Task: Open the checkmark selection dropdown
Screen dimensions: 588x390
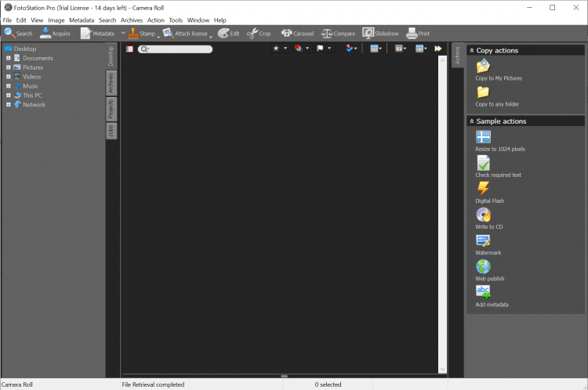Action: [x=355, y=49]
